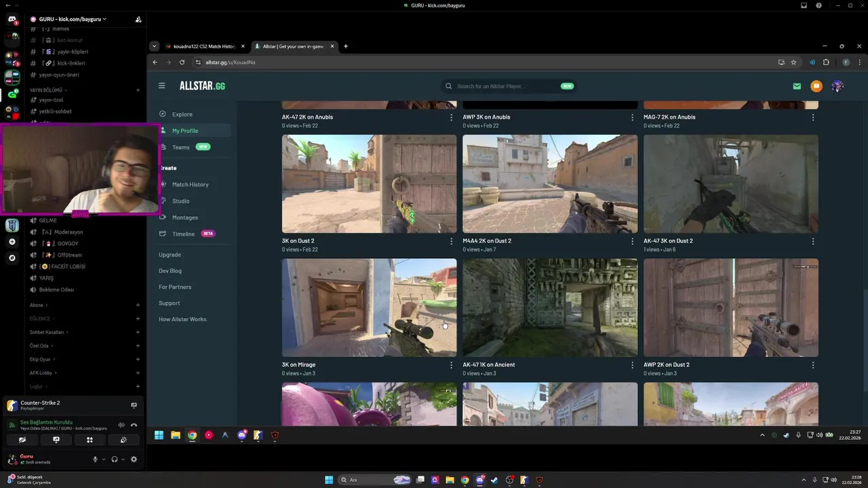Play the AK-47 3K on Dust 2 thumbnail
The width and height of the screenshot is (868, 488).
pyautogui.click(x=731, y=184)
